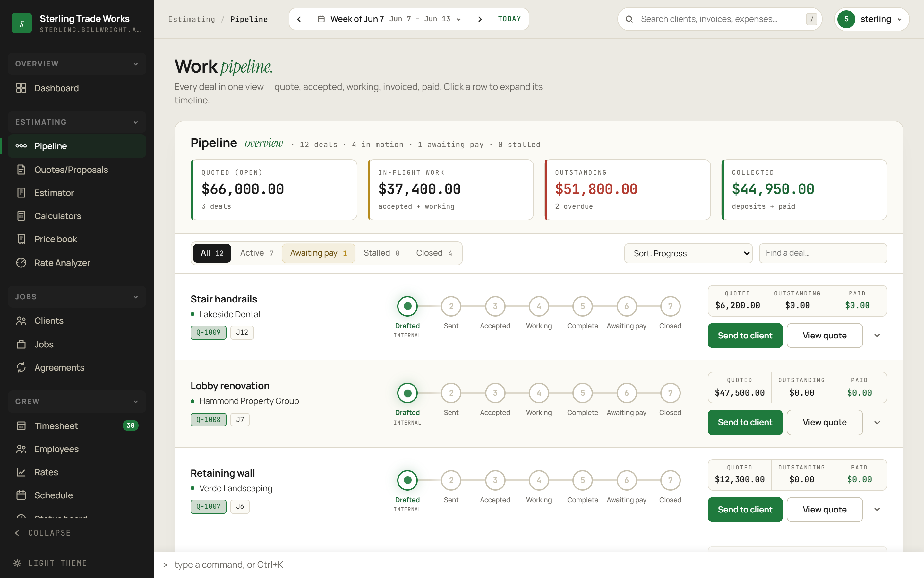Click the J6 job tag
The height and width of the screenshot is (578, 924).
tap(240, 506)
